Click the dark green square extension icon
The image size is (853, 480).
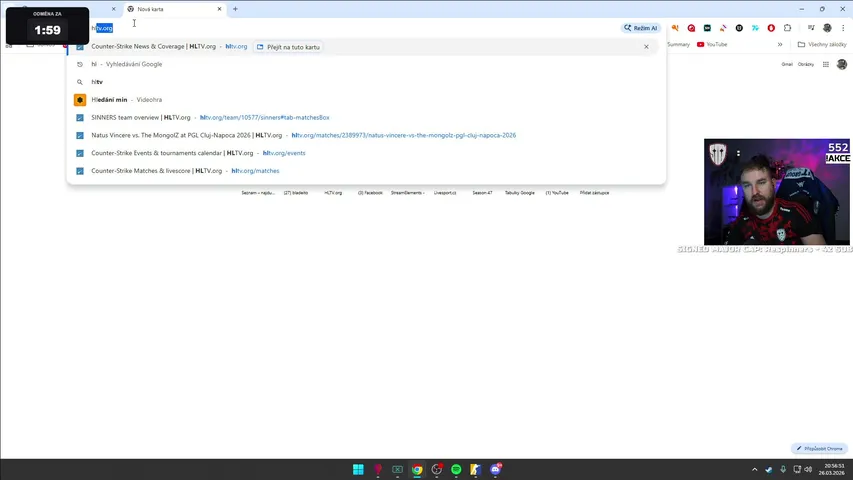pyautogui.click(x=707, y=28)
